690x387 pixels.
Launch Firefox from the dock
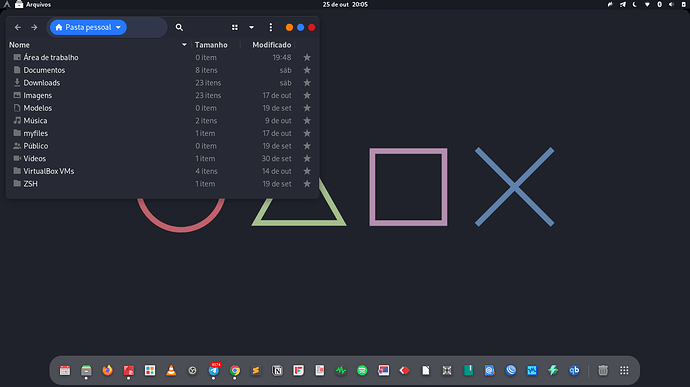pos(107,371)
